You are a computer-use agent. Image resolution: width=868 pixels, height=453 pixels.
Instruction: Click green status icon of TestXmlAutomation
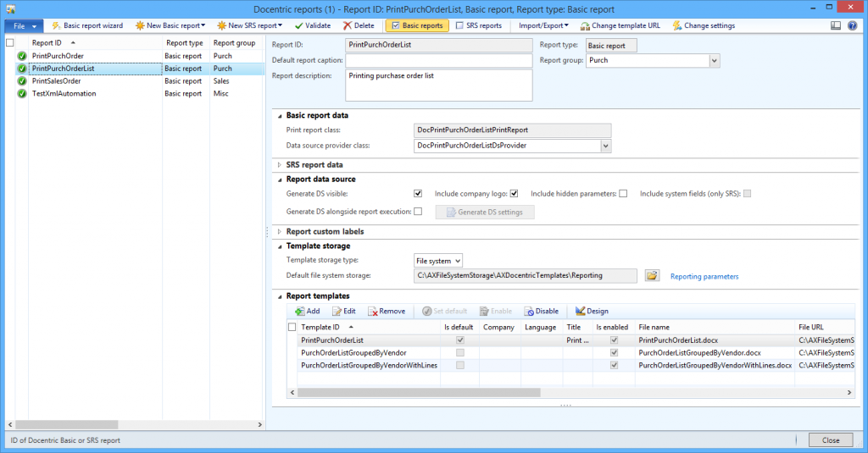coord(21,93)
